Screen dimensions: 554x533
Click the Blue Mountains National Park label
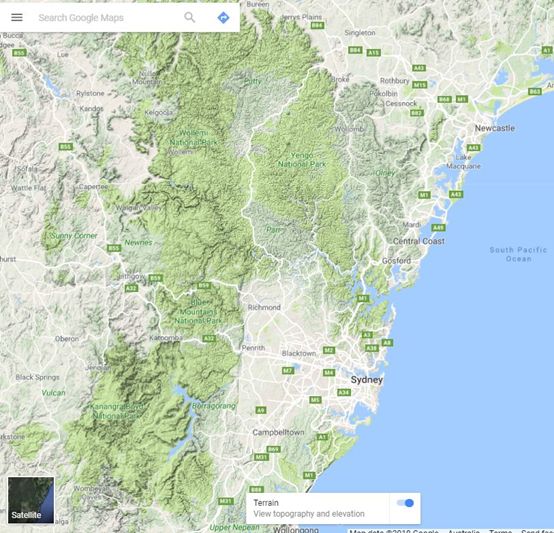pyautogui.click(x=198, y=312)
